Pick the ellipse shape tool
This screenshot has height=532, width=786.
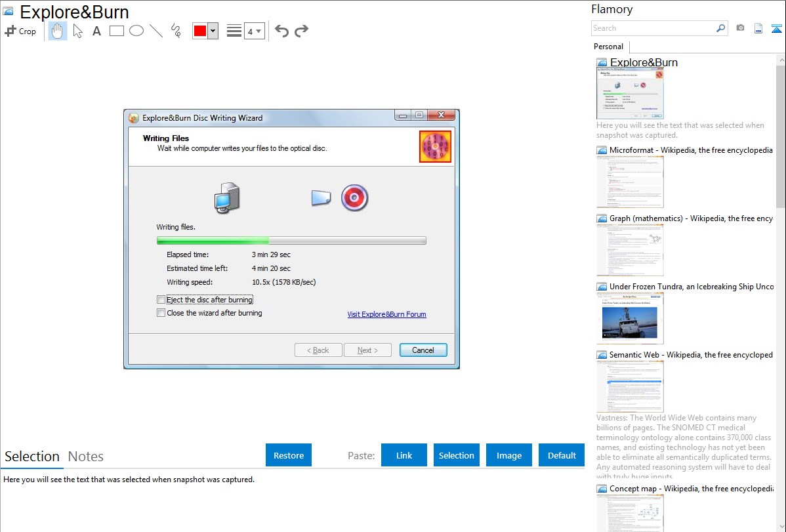[136, 31]
